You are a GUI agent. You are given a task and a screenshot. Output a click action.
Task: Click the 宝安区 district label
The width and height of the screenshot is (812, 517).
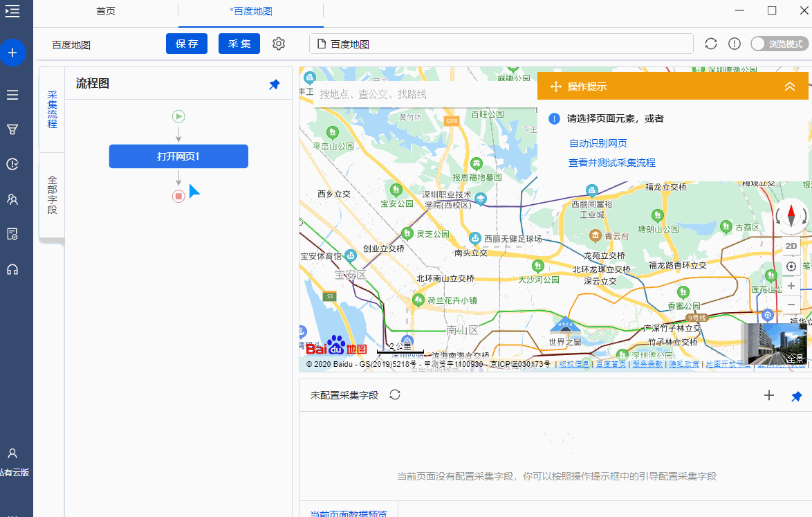click(x=351, y=275)
